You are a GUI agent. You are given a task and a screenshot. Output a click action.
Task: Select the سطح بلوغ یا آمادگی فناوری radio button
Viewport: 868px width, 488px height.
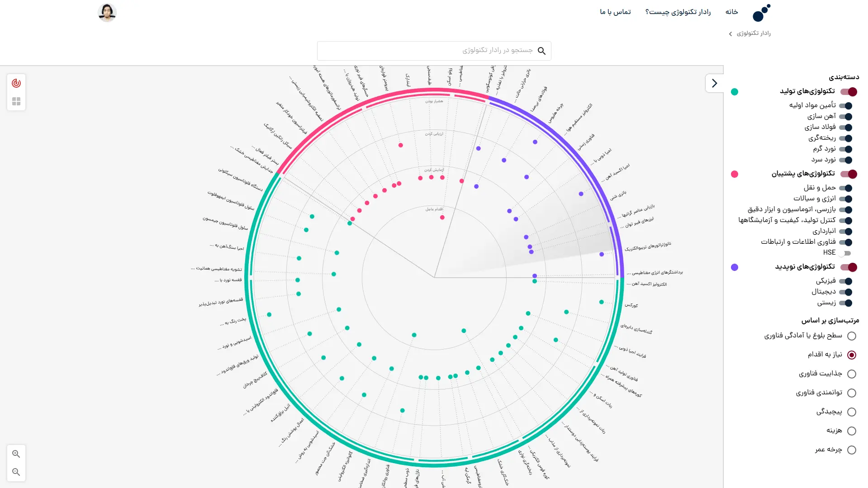point(853,336)
